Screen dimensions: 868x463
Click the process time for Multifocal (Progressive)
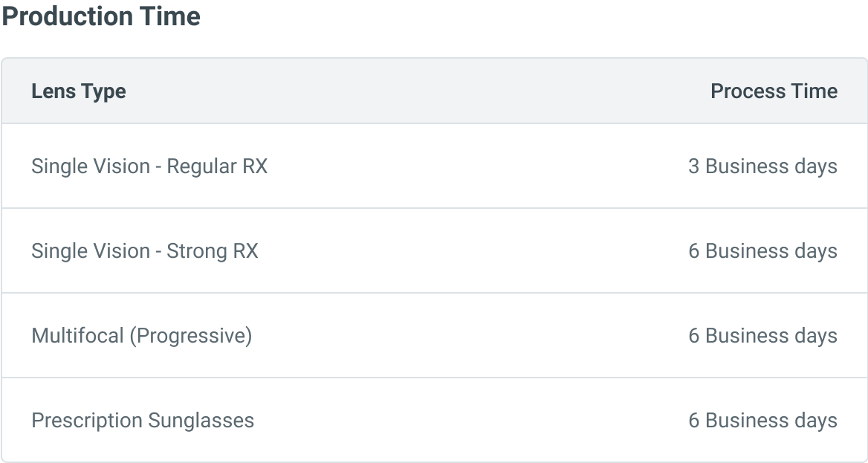[x=762, y=336]
